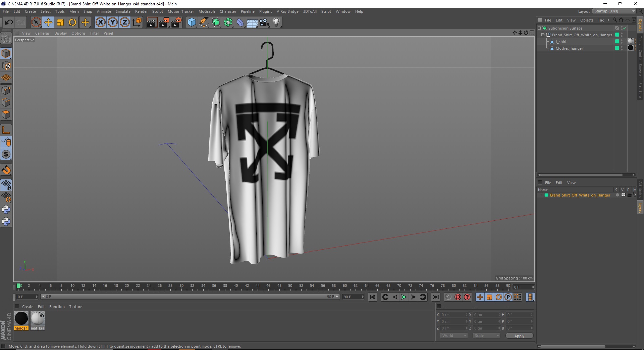
Task: Click the t_shirt material tag
Action: click(x=631, y=41)
